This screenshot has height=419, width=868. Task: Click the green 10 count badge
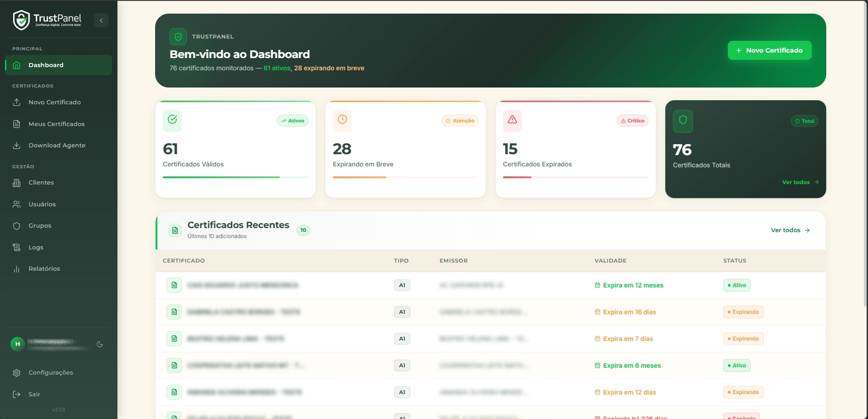(303, 230)
